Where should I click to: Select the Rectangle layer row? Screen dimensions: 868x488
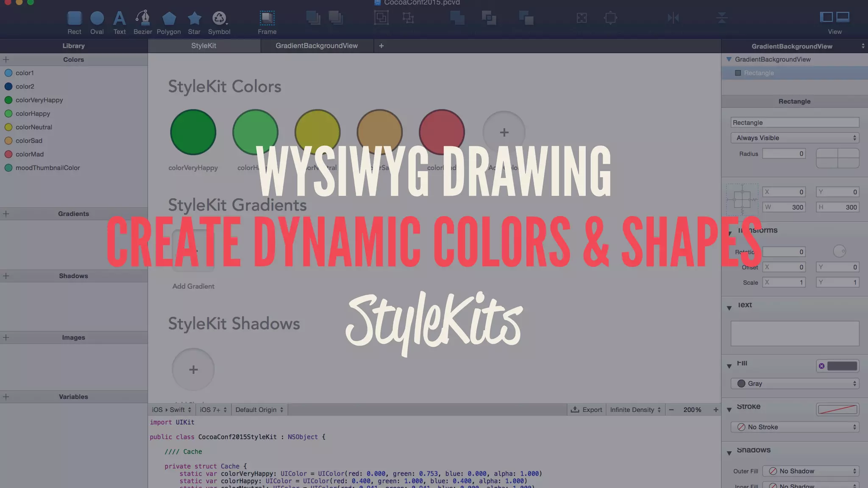tap(795, 73)
